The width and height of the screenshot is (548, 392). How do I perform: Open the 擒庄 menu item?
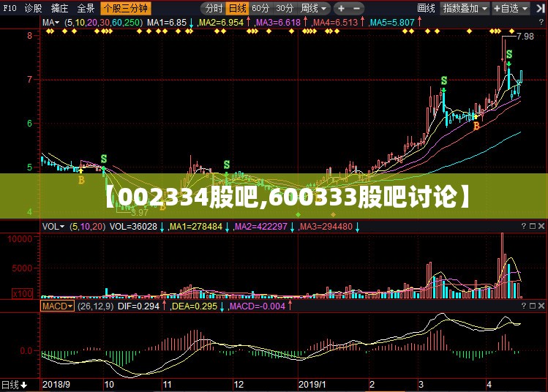click(x=60, y=8)
